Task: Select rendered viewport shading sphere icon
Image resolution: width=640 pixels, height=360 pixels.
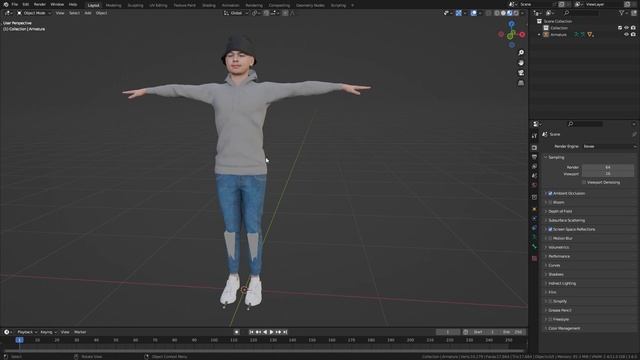Action: [516, 13]
